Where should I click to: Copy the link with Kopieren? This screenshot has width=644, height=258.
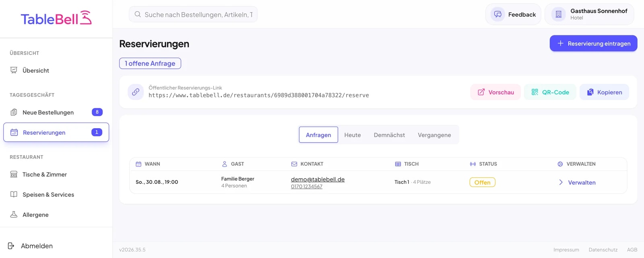[604, 92]
